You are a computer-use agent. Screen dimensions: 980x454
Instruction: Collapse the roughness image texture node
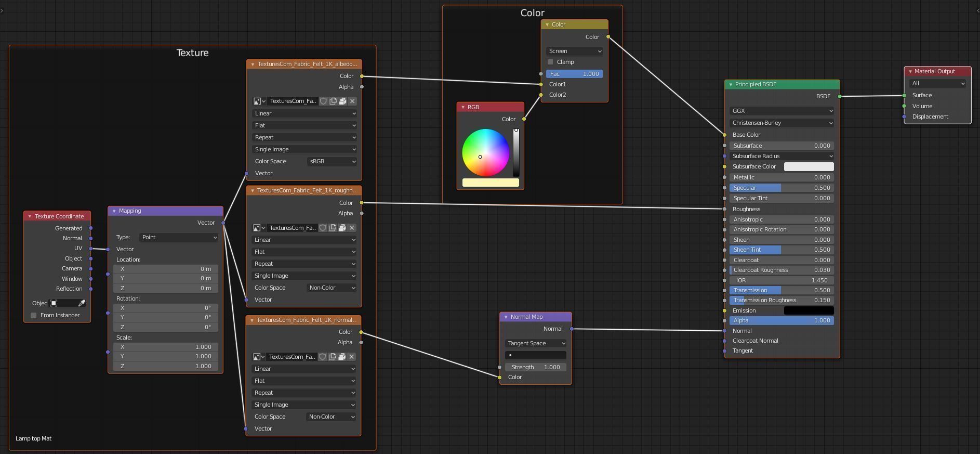pyautogui.click(x=253, y=190)
